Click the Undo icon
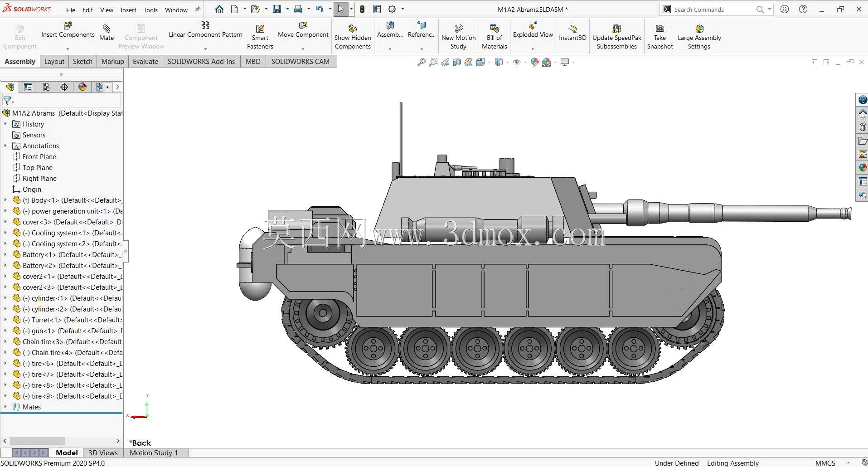The image size is (868, 467). point(320,9)
